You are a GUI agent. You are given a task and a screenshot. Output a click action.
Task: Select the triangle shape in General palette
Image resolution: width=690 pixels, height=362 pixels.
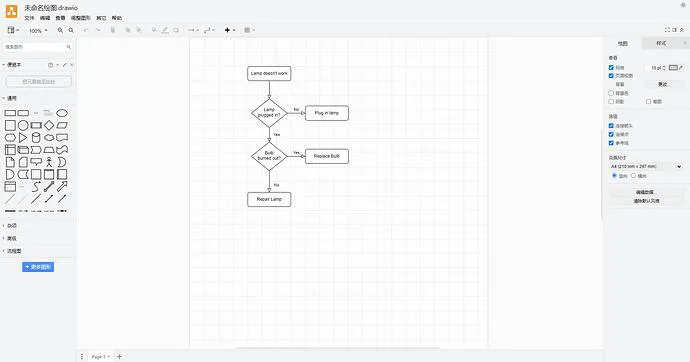(x=23, y=138)
